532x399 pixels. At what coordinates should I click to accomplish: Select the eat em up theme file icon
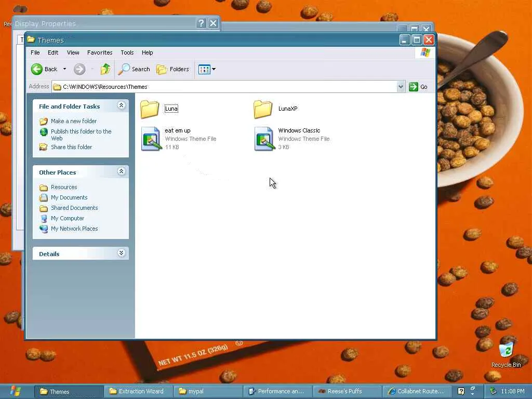click(151, 138)
